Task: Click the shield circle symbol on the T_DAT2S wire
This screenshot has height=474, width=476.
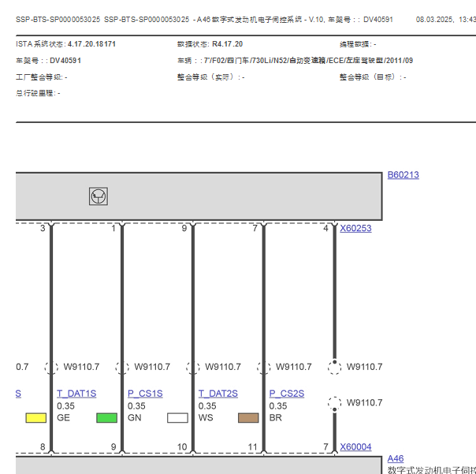Action: click(193, 368)
